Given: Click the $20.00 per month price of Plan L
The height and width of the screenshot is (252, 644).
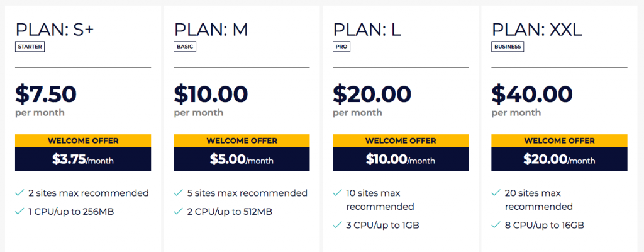Looking at the screenshot, I should point(372,94).
